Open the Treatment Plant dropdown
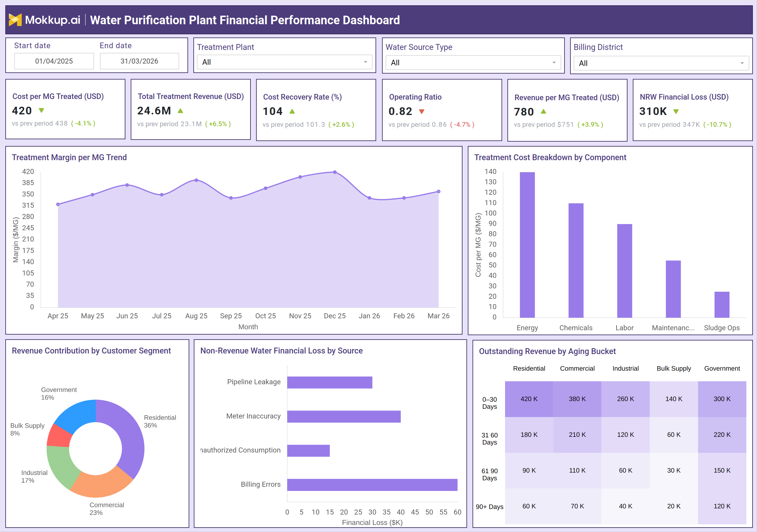 (x=284, y=62)
